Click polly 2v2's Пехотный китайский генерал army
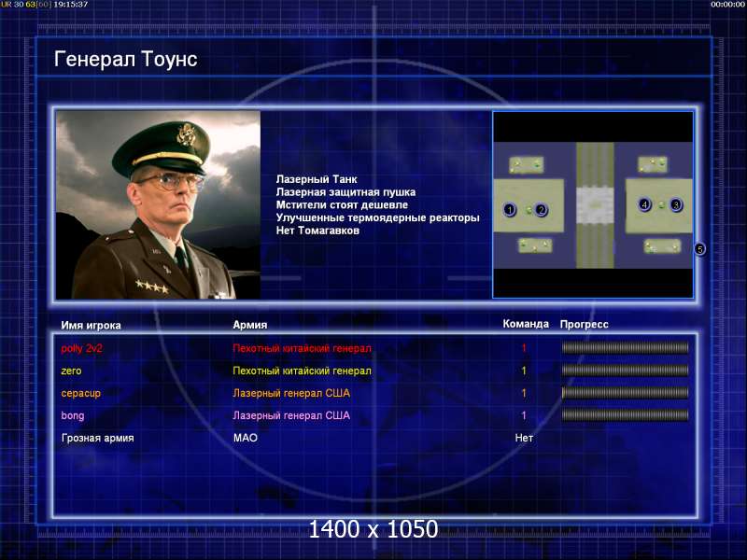 pyautogui.click(x=302, y=348)
